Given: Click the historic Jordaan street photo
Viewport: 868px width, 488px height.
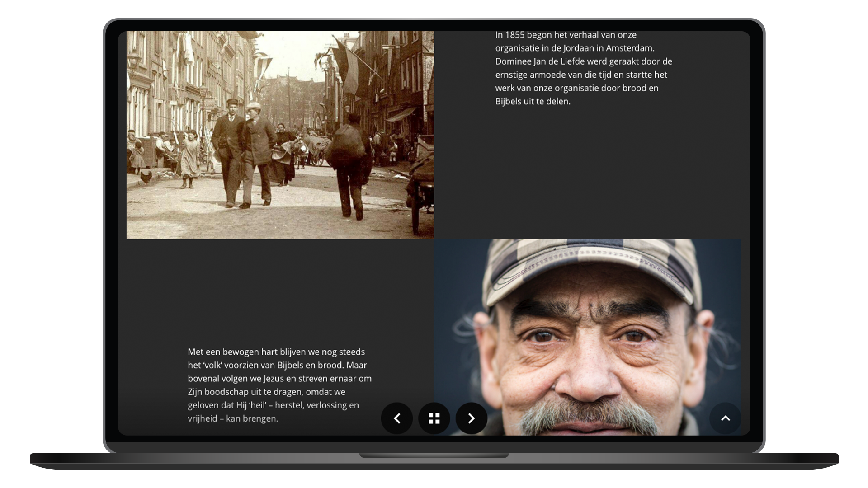Looking at the screenshot, I should (x=280, y=135).
